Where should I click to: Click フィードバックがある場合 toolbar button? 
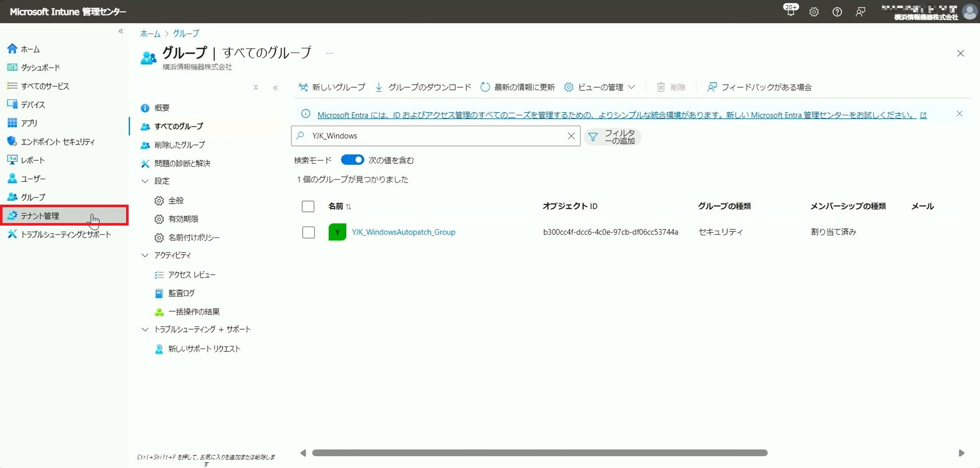pos(759,87)
